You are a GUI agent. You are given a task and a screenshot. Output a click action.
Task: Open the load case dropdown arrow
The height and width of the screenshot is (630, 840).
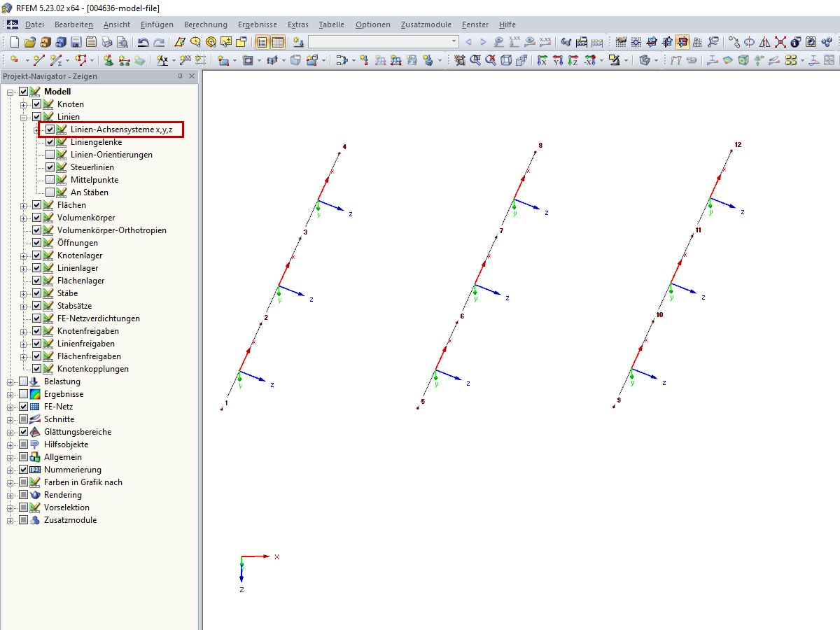[454, 42]
